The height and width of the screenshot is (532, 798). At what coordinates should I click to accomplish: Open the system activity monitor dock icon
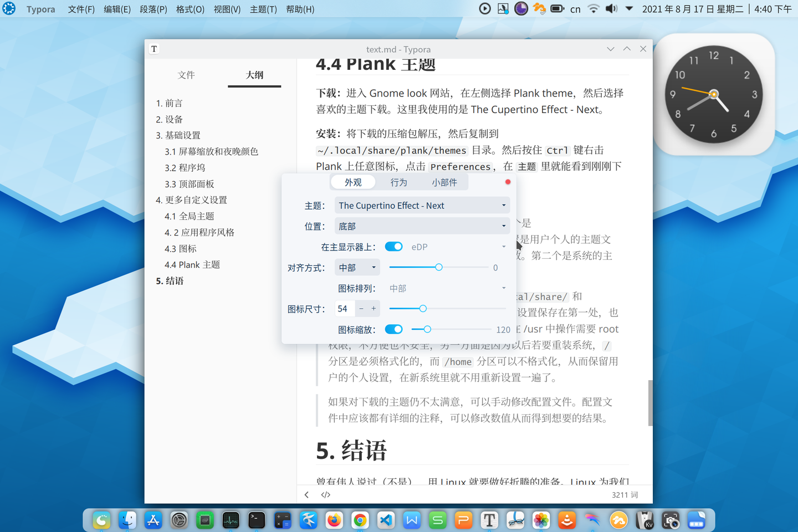pyautogui.click(x=231, y=520)
